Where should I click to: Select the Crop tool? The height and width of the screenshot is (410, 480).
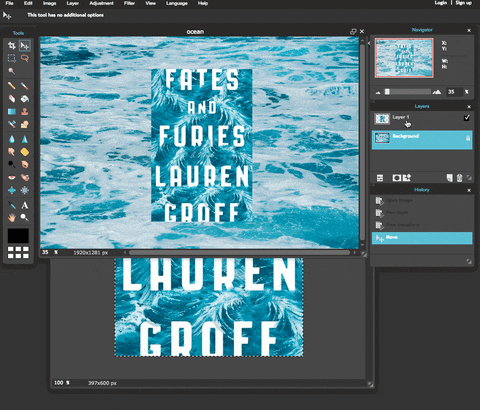12,46
